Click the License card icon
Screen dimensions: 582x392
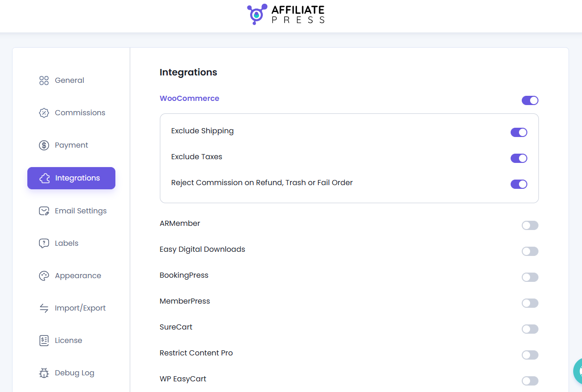tap(44, 340)
